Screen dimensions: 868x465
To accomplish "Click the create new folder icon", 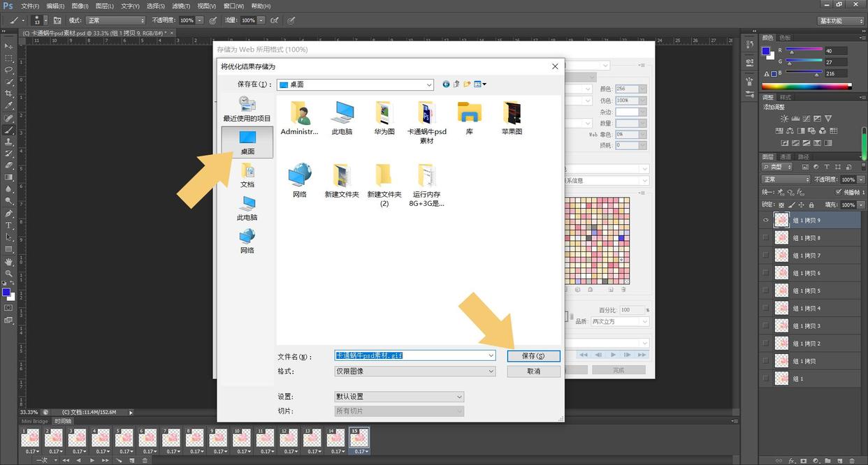I will tap(467, 84).
